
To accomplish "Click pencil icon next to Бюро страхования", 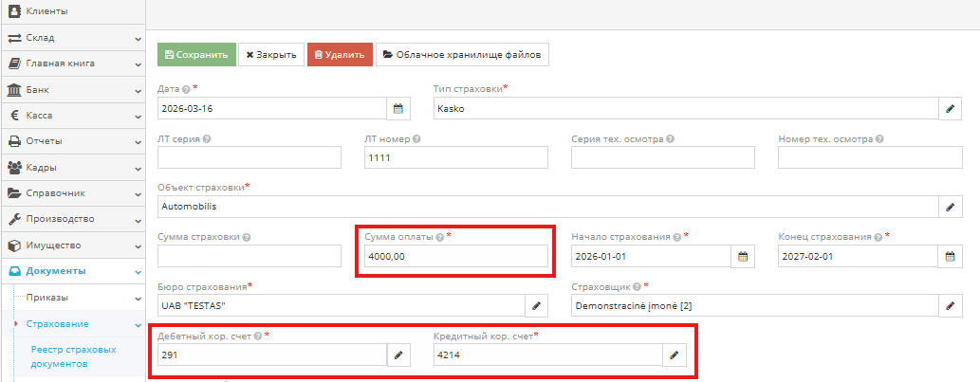I will click(x=537, y=305).
